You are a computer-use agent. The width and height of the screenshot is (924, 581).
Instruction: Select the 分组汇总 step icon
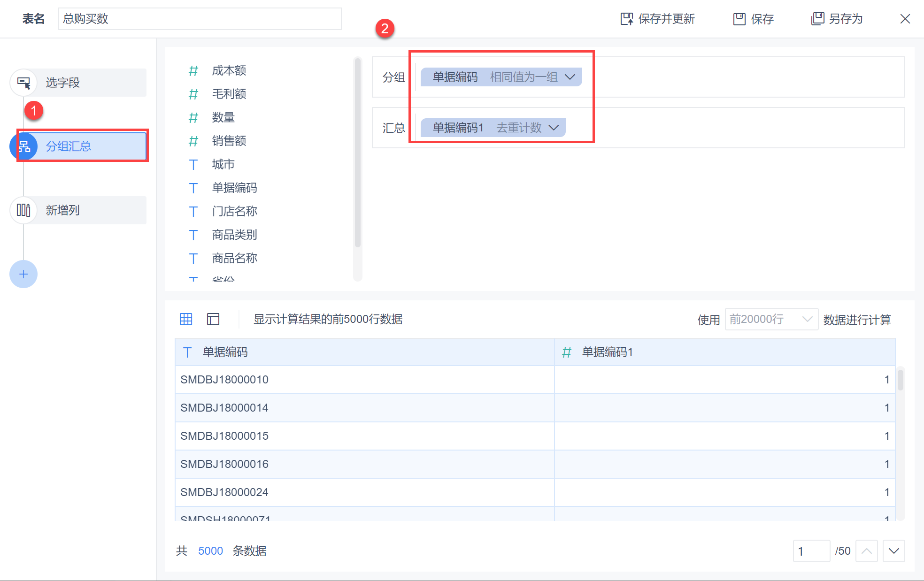point(23,146)
